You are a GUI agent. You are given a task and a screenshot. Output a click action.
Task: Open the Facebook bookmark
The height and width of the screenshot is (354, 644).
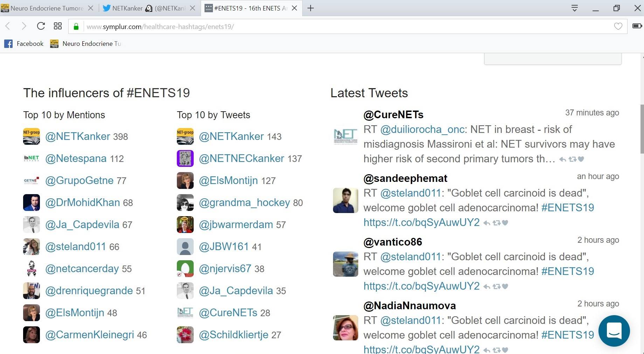click(24, 44)
